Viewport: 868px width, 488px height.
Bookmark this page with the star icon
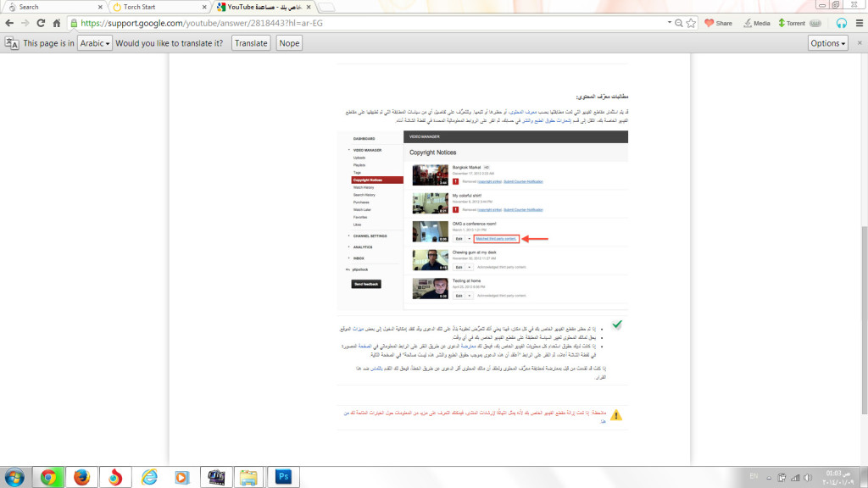(x=691, y=23)
